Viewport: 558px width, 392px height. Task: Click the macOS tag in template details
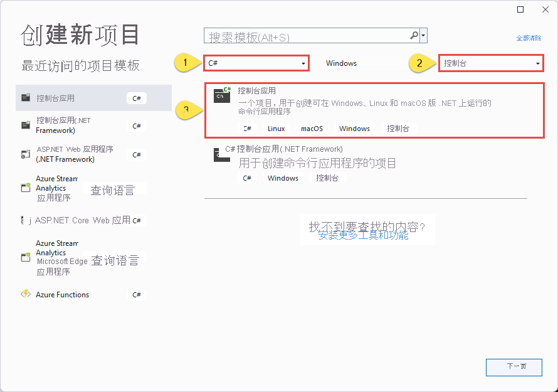tap(311, 128)
